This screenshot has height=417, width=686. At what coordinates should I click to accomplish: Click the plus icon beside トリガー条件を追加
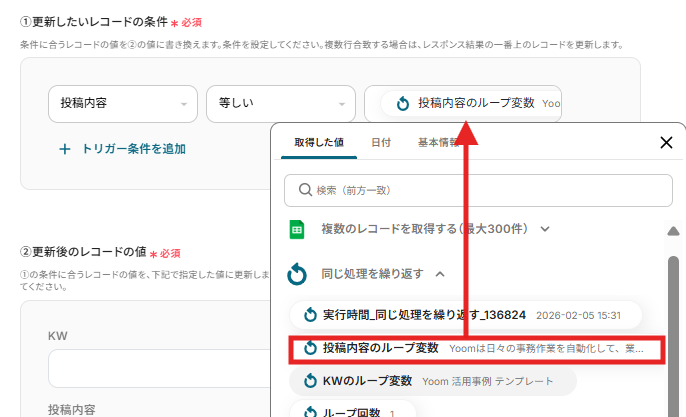65,149
